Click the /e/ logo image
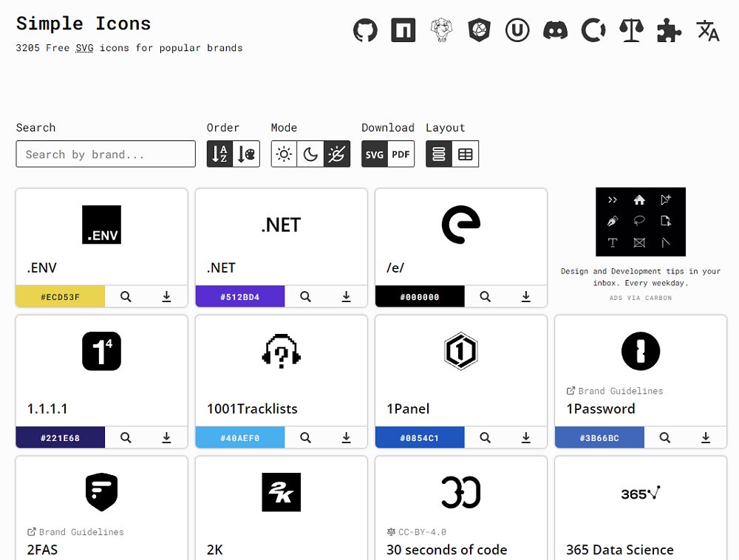This screenshot has height=560, width=739. click(461, 225)
